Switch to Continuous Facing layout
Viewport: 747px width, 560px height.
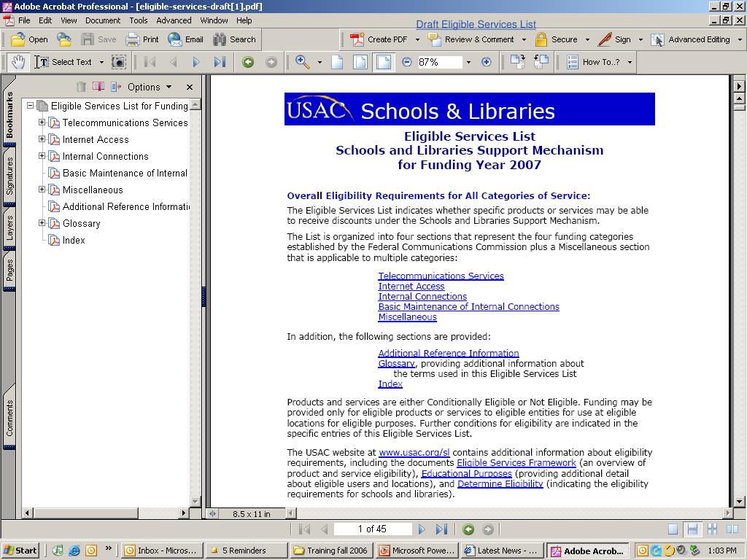pos(712,529)
